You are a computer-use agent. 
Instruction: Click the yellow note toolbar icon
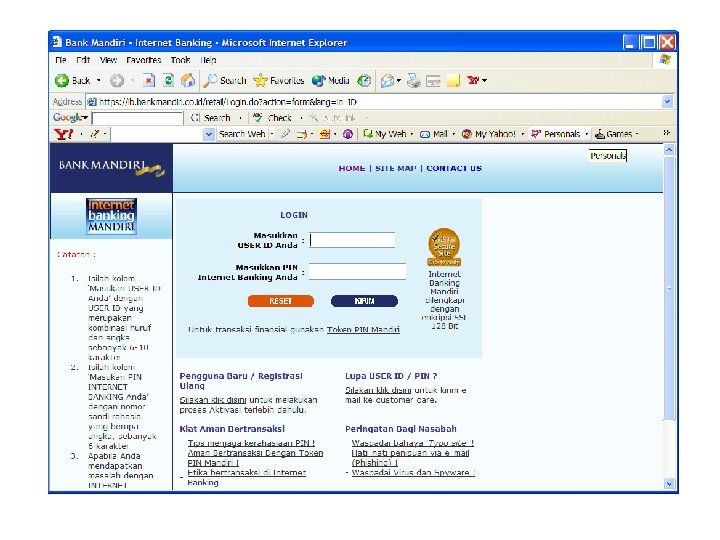coord(453,81)
